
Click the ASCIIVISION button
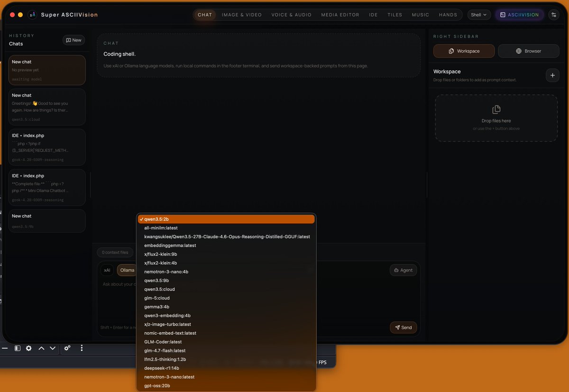(x=520, y=15)
